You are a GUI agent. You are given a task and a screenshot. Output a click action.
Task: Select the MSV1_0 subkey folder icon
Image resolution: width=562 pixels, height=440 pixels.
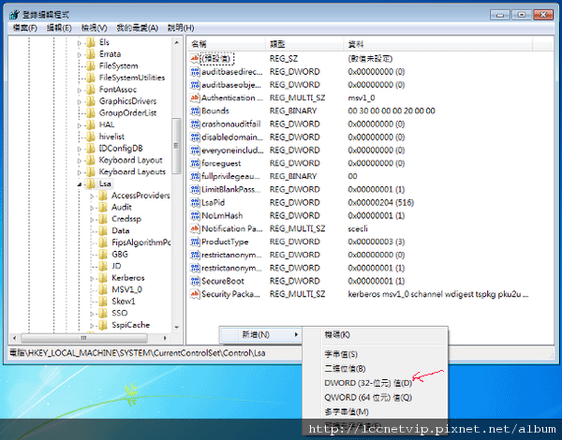[x=103, y=290]
